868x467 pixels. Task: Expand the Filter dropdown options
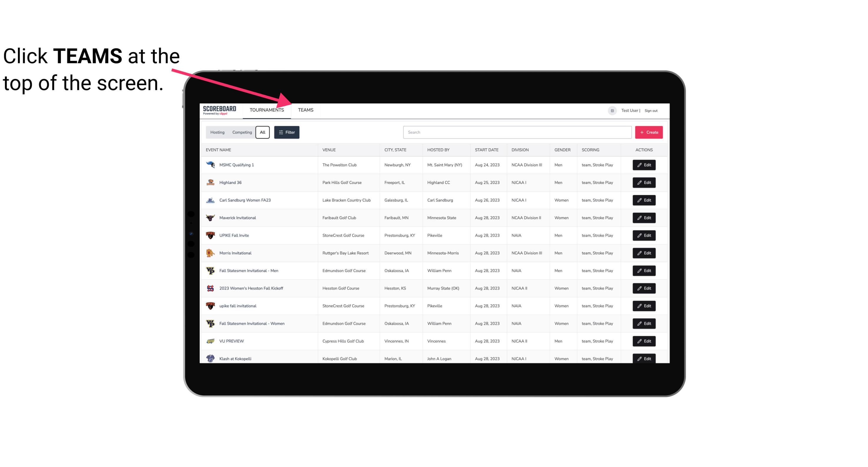pos(286,132)
